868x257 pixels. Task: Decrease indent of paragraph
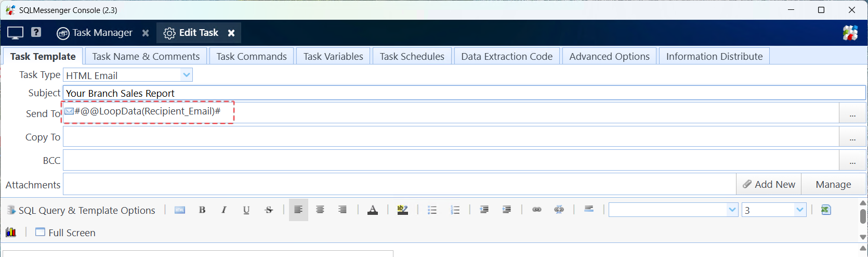(484, 210)
